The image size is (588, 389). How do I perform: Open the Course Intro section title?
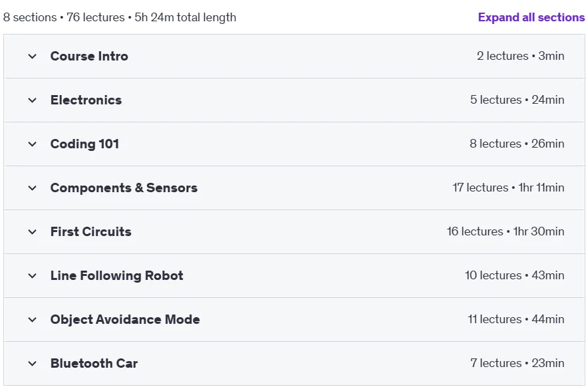click(x=89, y=57)
